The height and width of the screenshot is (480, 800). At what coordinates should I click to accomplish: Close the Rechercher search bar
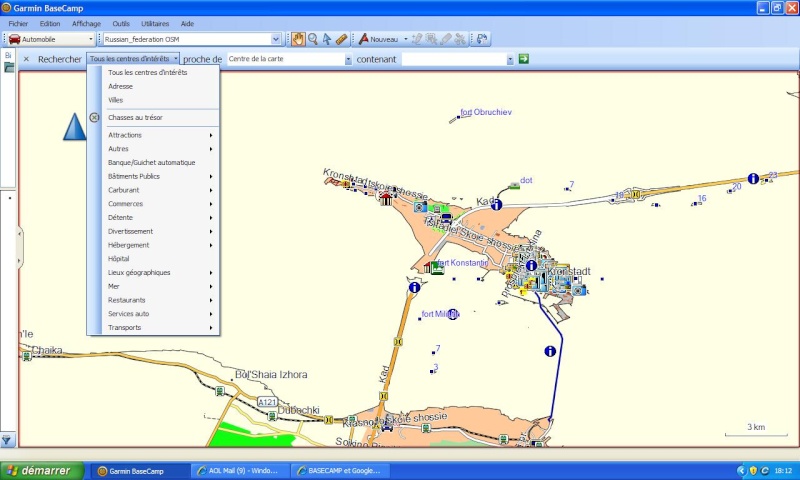(x=27, y=59)
